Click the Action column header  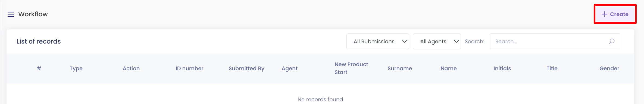click(x=131, y=68)
